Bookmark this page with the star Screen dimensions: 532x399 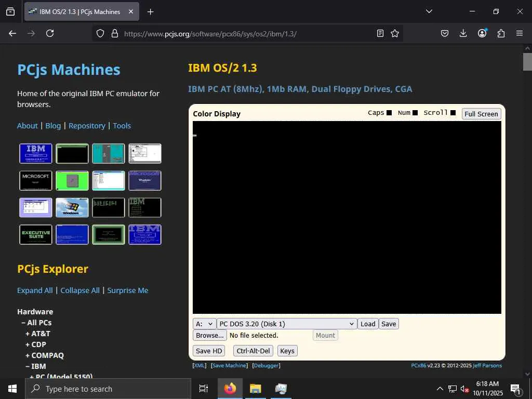pos(395,33)
